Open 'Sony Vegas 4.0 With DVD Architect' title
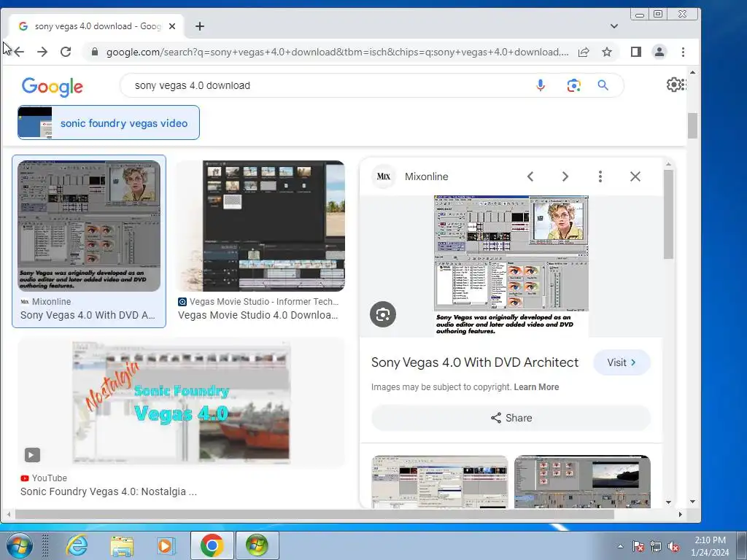This screenshot has width=747, height=560. pos(474,362)
